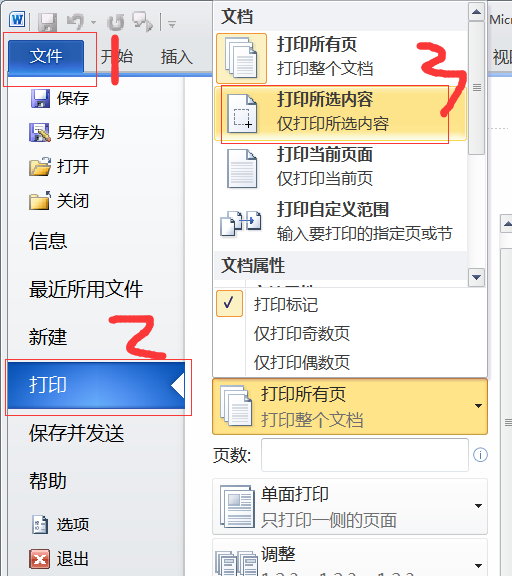Viewport: 512px width, 576px height.
Task: Select Only Print Even Pages (仅打印偶数页)
Action: 302,362
